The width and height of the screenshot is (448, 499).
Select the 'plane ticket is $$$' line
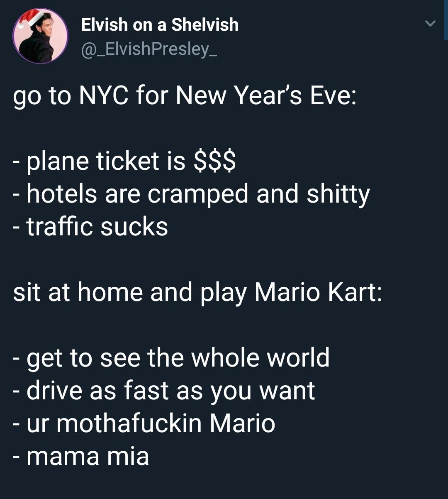click(x=124, y=161)
